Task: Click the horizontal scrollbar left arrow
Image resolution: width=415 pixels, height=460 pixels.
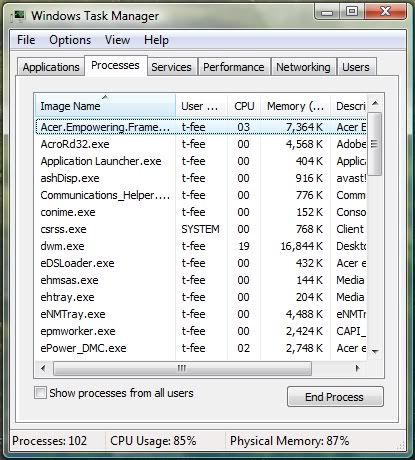Action: (43, 368)
